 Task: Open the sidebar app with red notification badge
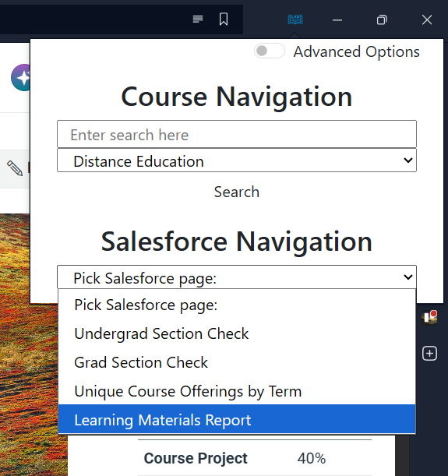[x=430, y=318]
